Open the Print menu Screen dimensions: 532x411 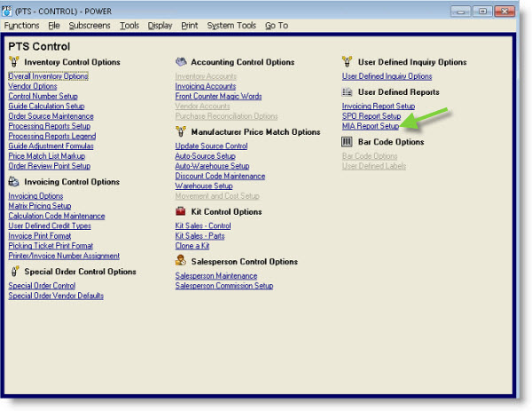190,26
